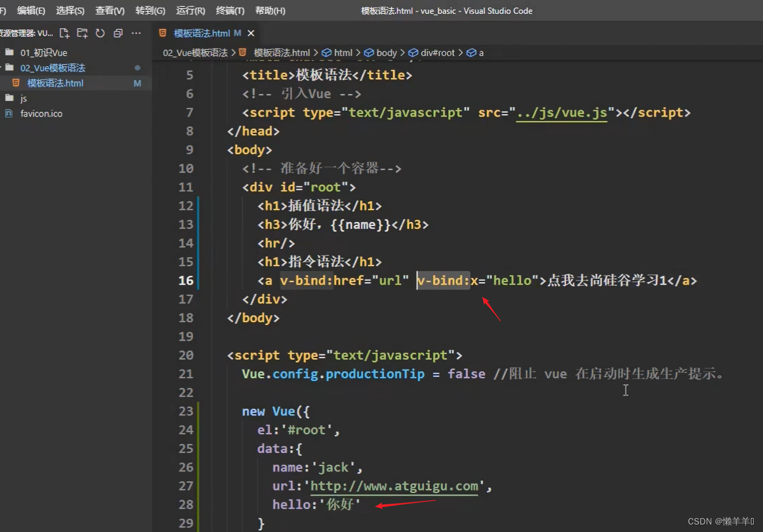Click the body symbol in breadcrumb
The image size is (763, 532).
[386, 53]
